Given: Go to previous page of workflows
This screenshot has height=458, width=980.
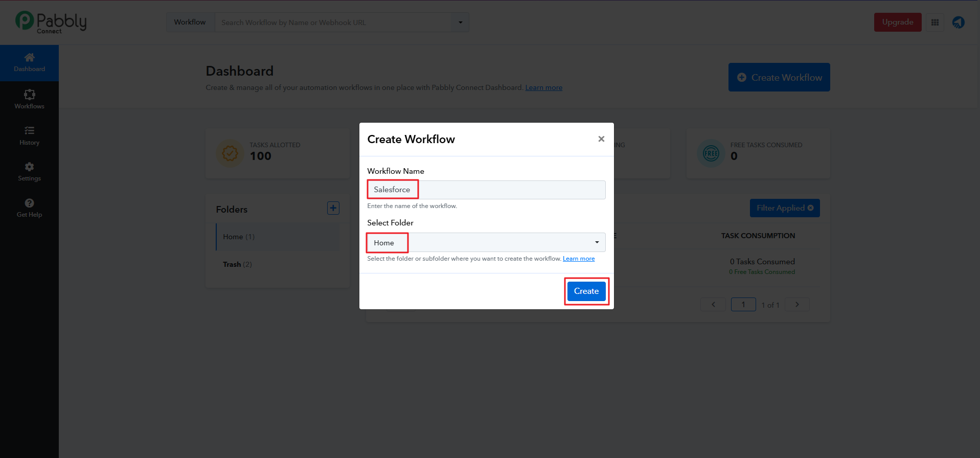Looking at the screenshot, I should pos(713,305).
